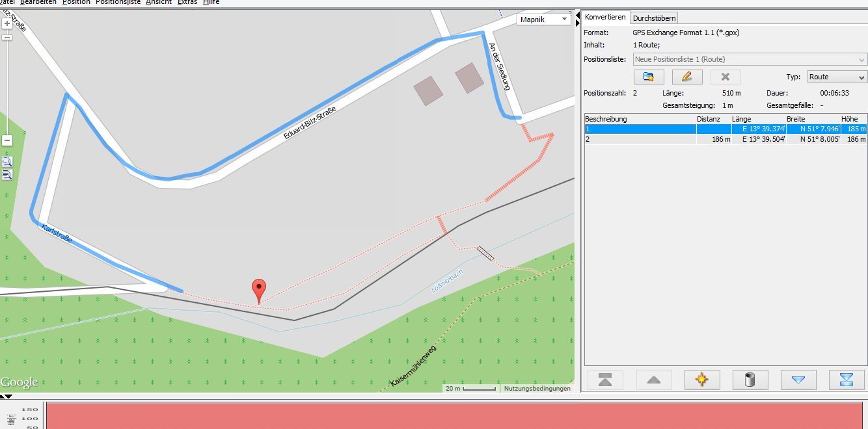The width and height of the screenshot is (868, 429).
Task: Move position to bottom of list
Action: pos(846,380)
